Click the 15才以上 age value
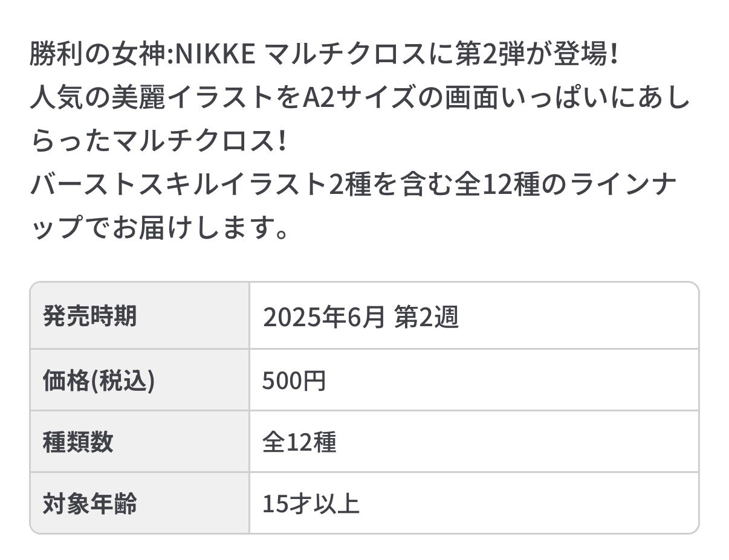 coord(311,504)
